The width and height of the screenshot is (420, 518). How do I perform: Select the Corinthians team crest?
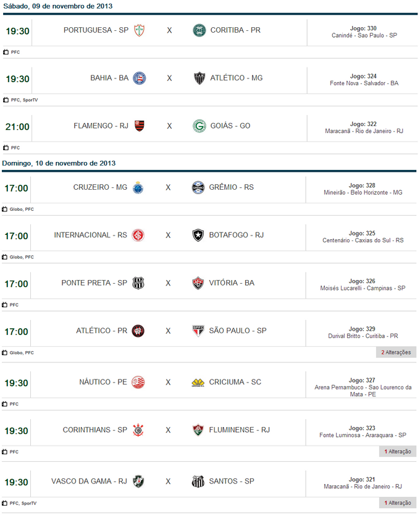pyautogui.click(x=138, y=430)
